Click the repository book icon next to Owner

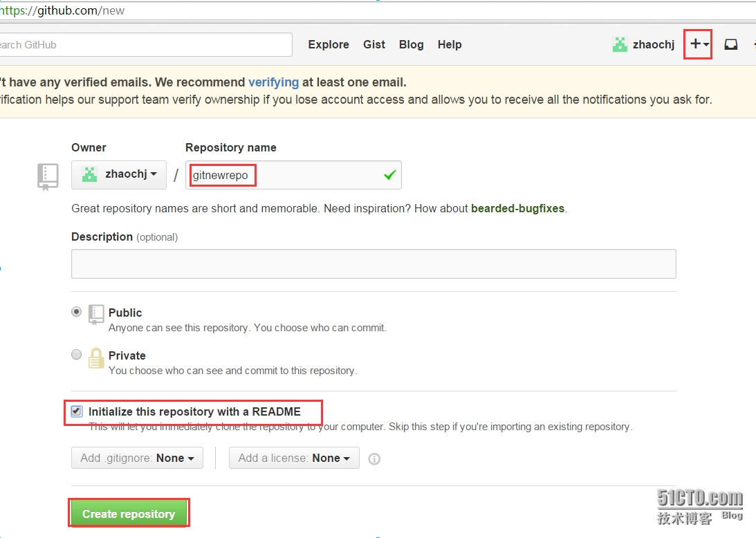[x=48, y=176]
